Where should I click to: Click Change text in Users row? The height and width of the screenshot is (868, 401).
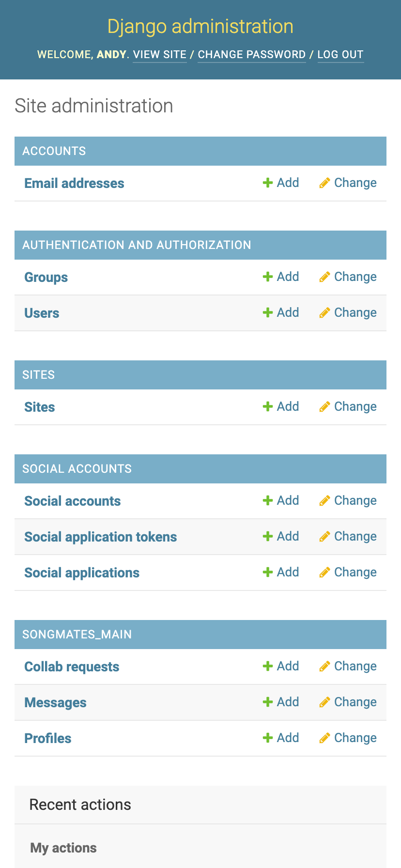pyautogui.click(x=355, y=312)
